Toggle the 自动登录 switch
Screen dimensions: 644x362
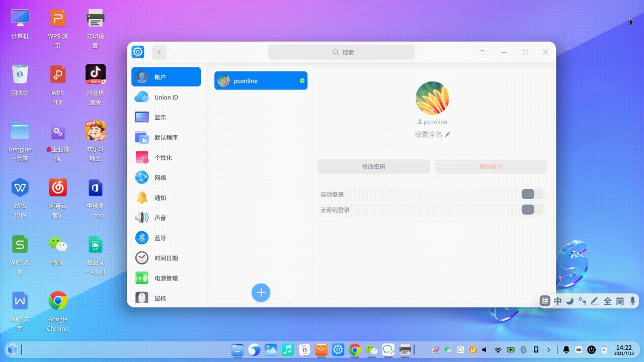tap(532, 195)
